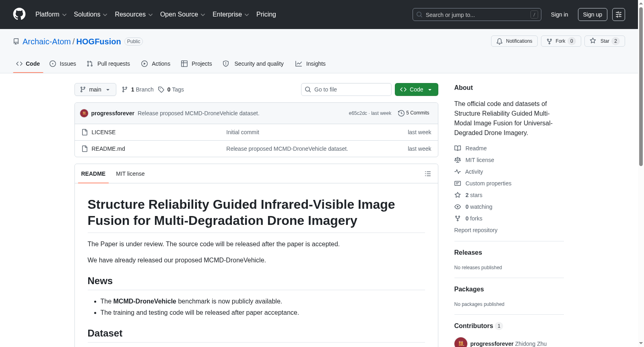Screen dimensions: 644x347
Task: Click the repository icon beside Archaic-Atom
Action: (x=16, y=42)
